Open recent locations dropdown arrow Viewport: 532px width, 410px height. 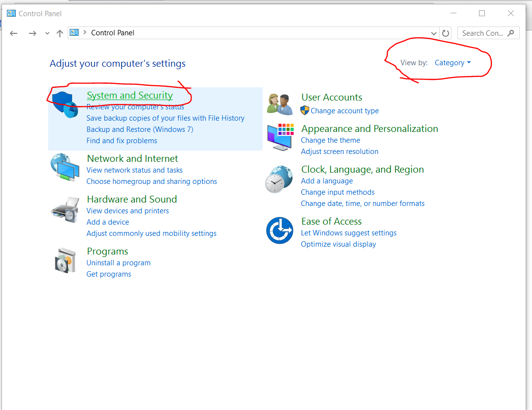pyautogui.click(x=47, y=33)
